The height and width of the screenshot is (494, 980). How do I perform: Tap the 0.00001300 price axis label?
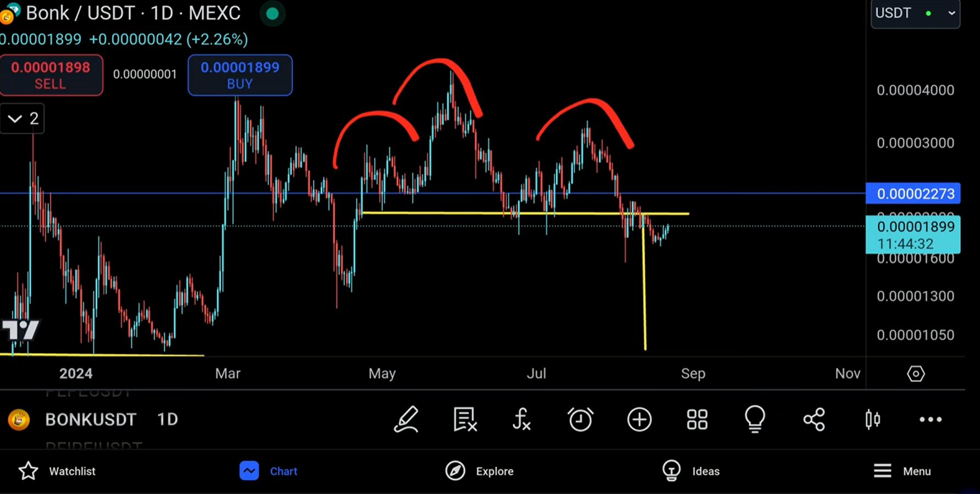coord(915,297)
